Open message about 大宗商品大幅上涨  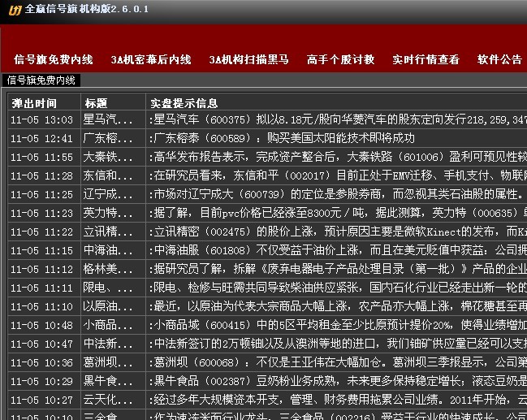pos(336,306)
